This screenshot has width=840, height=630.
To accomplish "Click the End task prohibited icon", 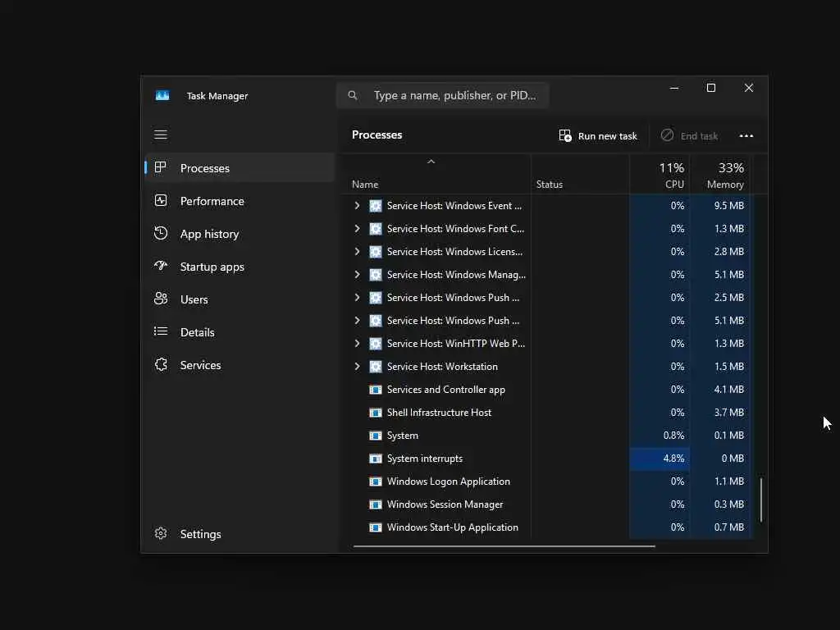I will tap(667, 135).
